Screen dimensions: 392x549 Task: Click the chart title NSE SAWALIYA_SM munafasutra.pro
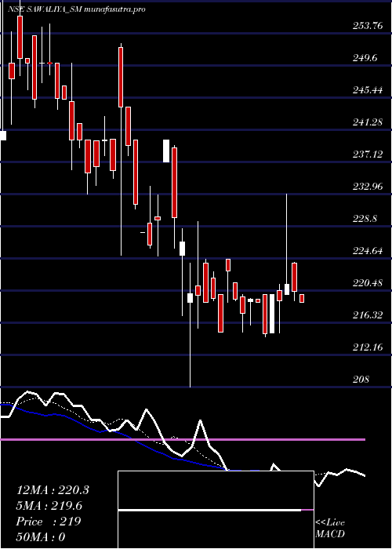75,9
